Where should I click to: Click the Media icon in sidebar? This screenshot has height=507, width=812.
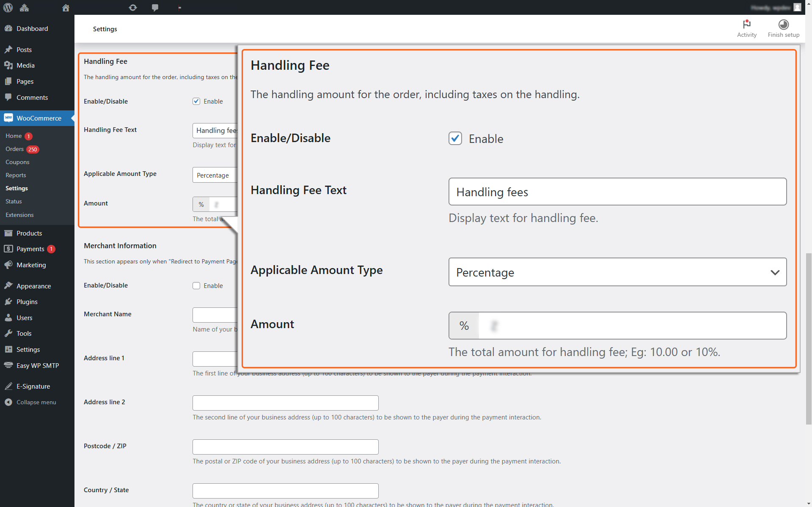(8, 66)
